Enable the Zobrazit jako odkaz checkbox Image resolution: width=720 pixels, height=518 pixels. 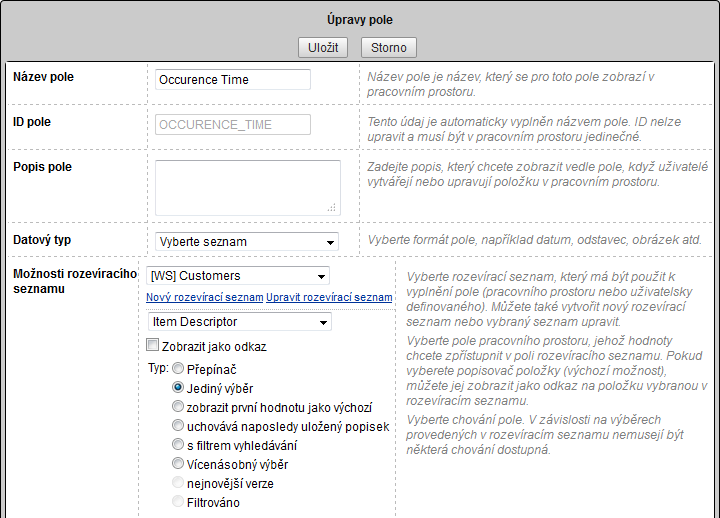(x=153, y=346)
